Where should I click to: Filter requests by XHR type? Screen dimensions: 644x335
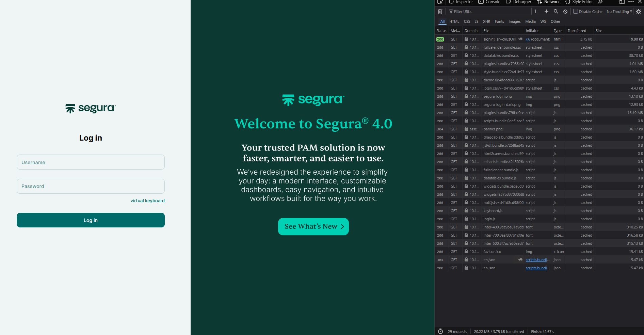pos(486,21)
